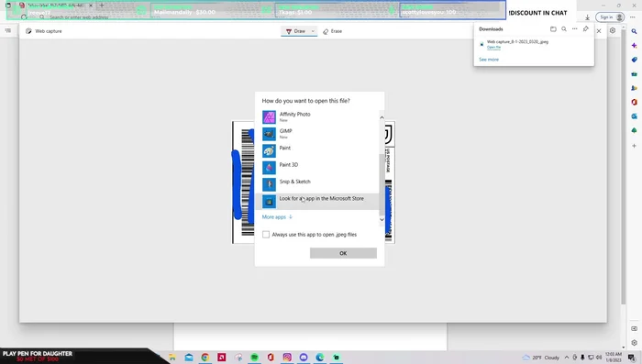Show hidden system tray icons

pyautogui.click(x=567, y=358)
